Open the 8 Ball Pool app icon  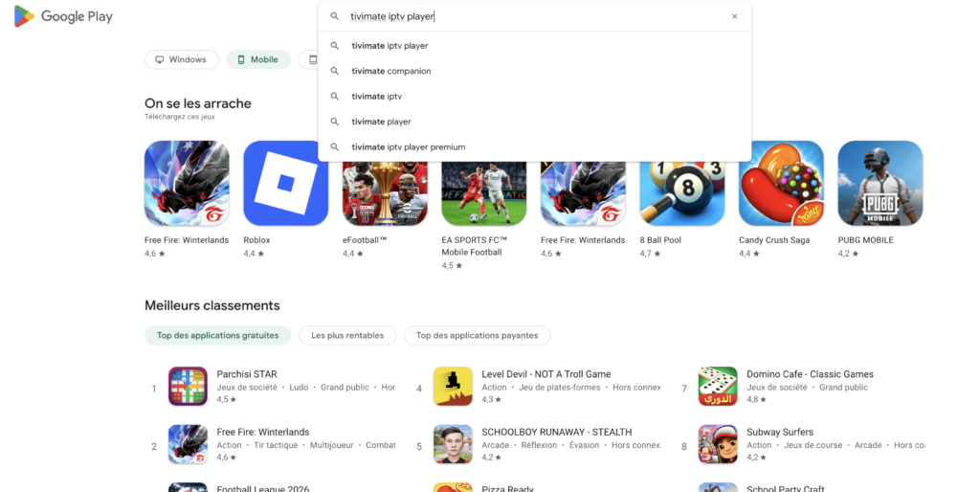click(682, 183)
